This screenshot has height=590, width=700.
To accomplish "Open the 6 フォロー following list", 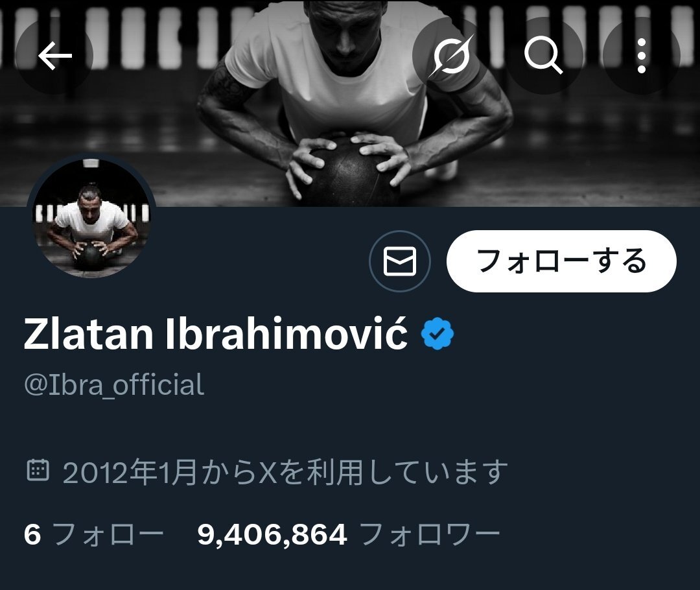I will (x=94, y=534).
